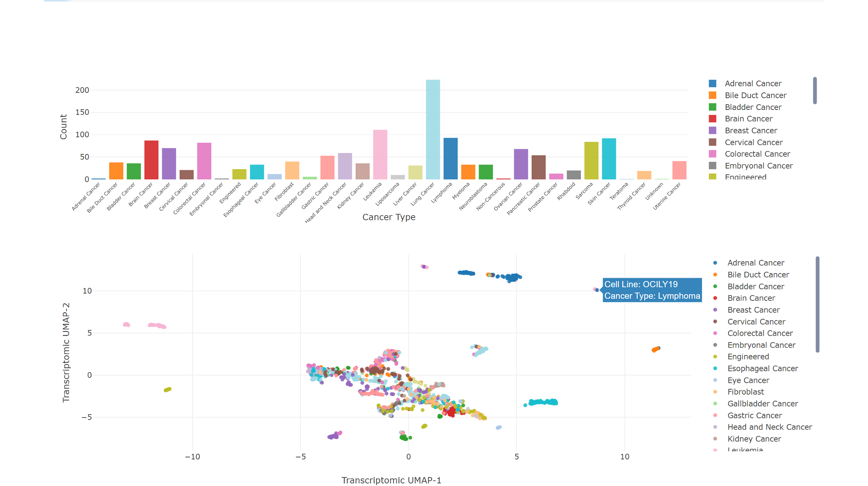Click the Leukemia bar in the bar chart
This screenshot has height=486, width=868.
(380, 154)
